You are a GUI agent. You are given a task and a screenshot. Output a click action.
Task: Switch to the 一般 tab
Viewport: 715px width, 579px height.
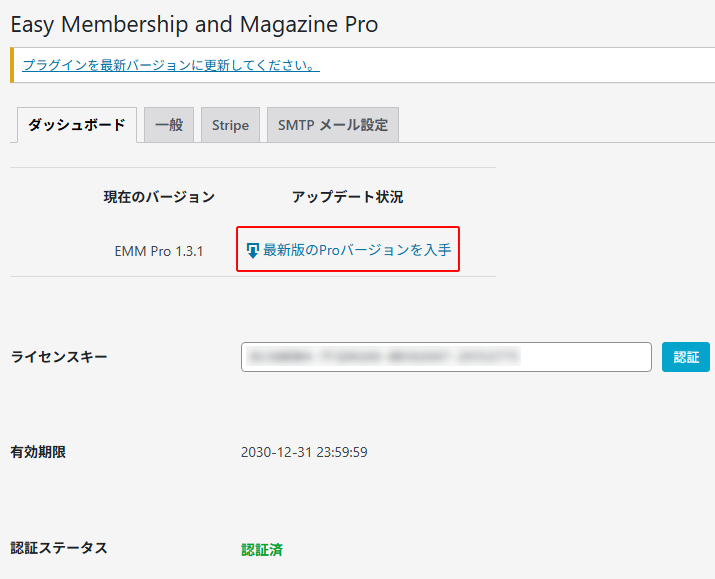click(169, 126)
